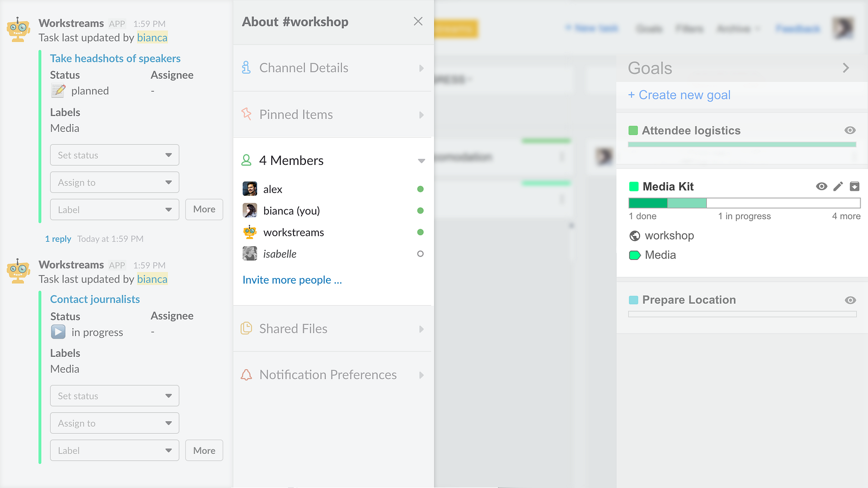This screenshot has width=868, height=488.
Task: Open the Channel Details section
Action: [x=333, y=68]
